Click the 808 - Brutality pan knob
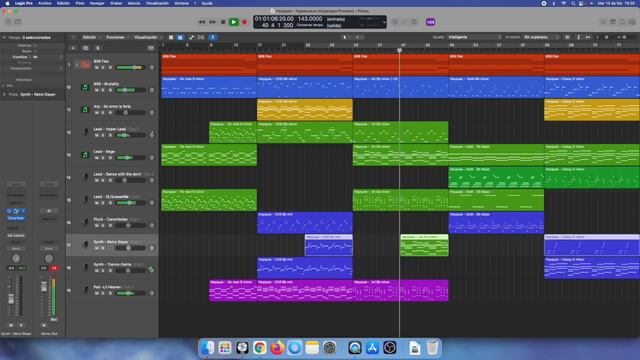Viewport: 640px width, 360px height. tap(152, 90)
